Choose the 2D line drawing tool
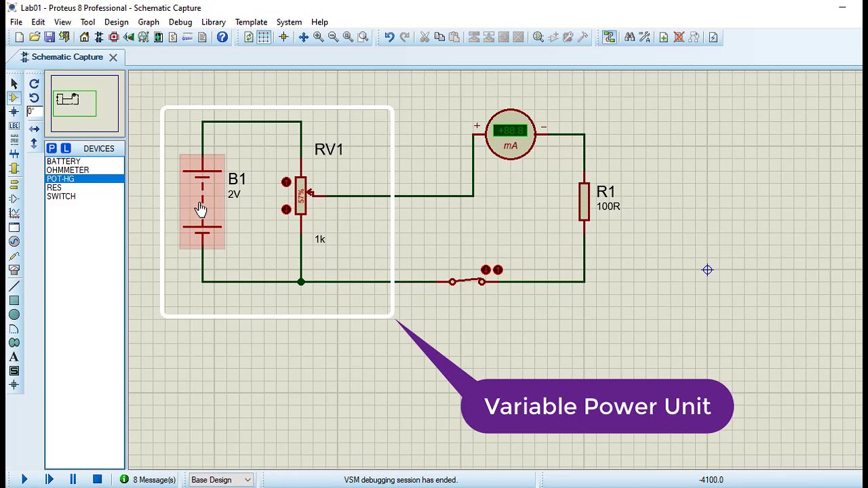The width and height of the screenshot is (868, 488). pyautogui.click(x=14, y=286)
